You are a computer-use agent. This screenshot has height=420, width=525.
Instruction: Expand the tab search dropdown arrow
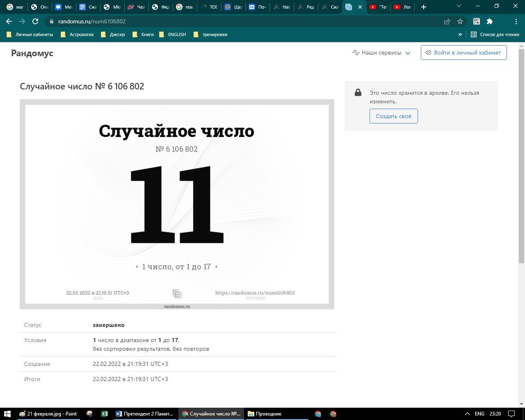coord(459,6)
